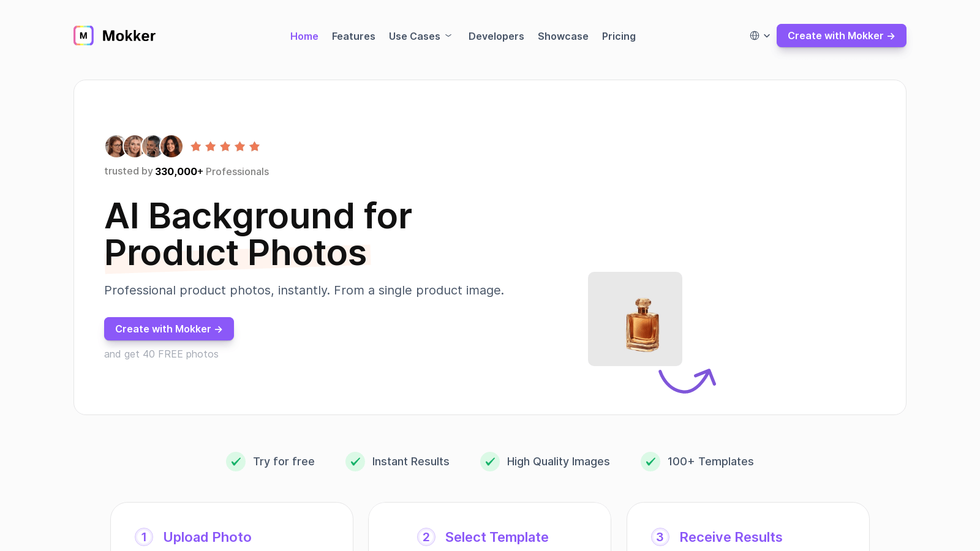The height and width of the screenshot is (551, 980).
Task: Click the 100+ Templates checkmark icon
Action: (x=650, y=462)
